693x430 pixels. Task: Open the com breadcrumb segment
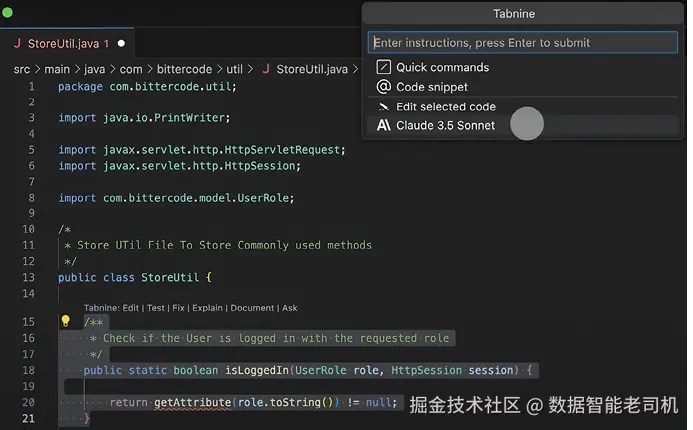131,69
